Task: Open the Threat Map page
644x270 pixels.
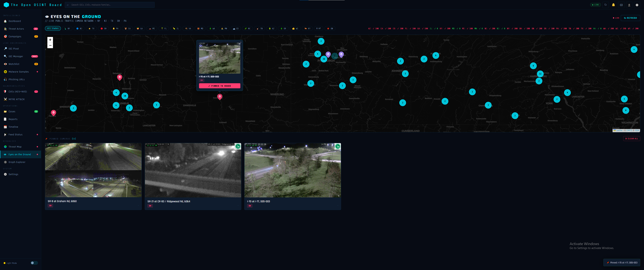Action: (21, 147)
